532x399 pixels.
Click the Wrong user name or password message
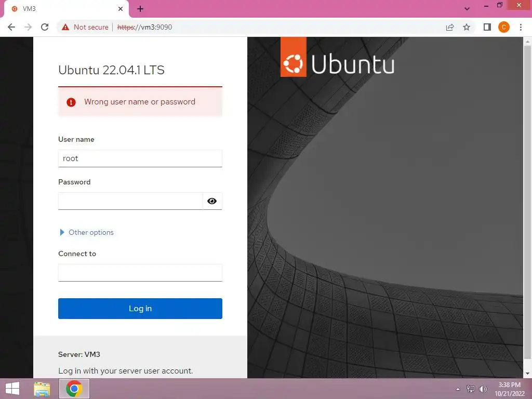[140, 102]
